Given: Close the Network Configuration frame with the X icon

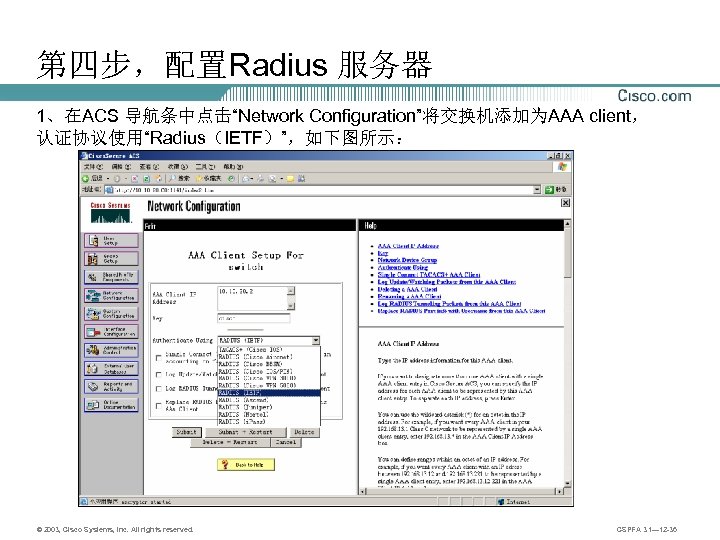Looking at the screenshot, I should click(565, 202).
